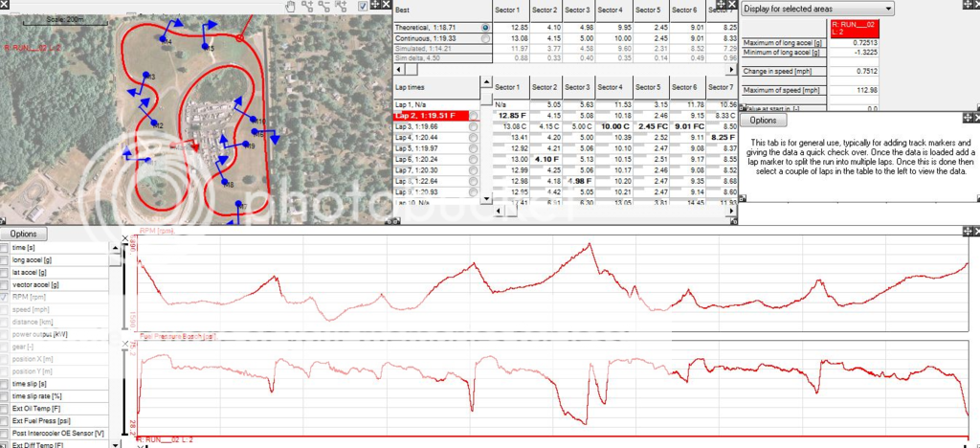Click the Sector 4 column header in lap times

pos(610,87)
